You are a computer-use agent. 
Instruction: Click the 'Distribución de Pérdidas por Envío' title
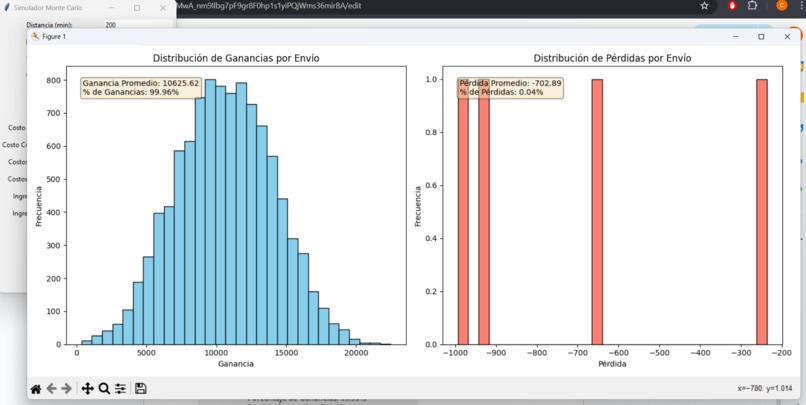pos(612,58)
